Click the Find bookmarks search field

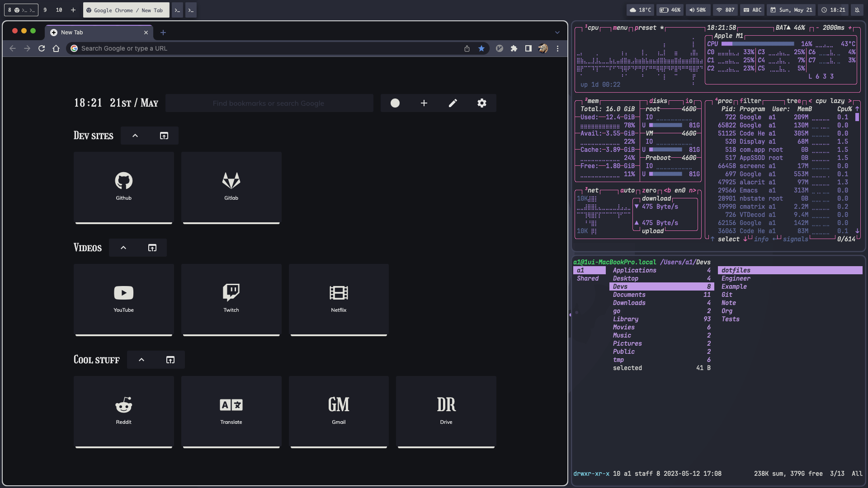coord(269,103)
